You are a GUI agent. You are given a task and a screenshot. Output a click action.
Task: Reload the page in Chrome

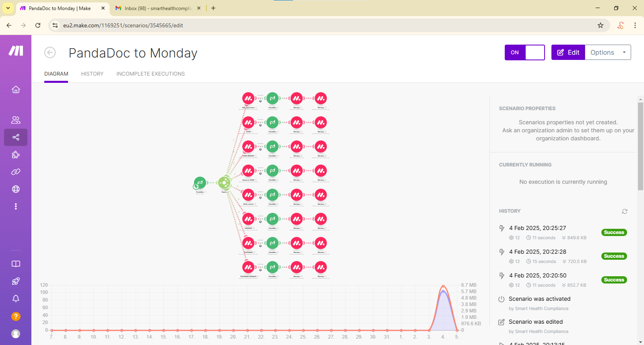click(38, 25)
